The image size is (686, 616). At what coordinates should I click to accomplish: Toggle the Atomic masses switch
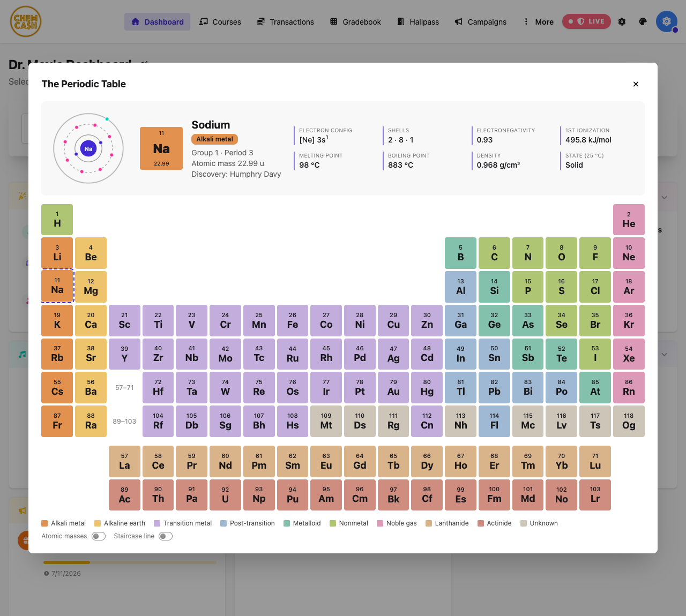[x=99, y=536]
